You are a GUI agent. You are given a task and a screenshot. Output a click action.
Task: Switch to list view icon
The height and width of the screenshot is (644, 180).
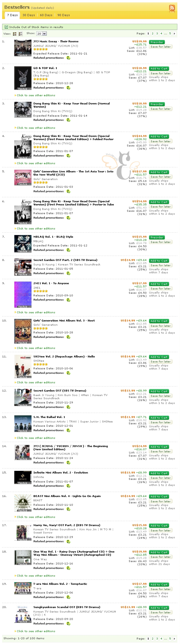(21, 34)
